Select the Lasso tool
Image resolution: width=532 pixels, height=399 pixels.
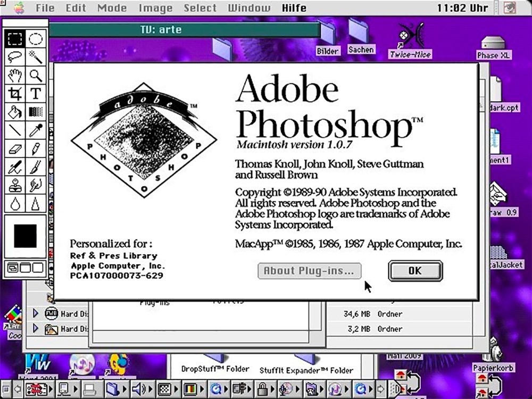point(15,57)
